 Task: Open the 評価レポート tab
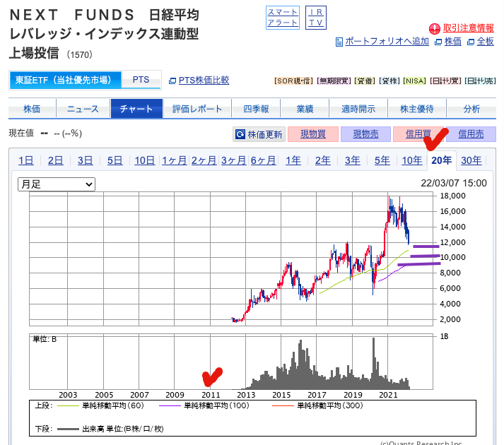tap(197, 109)
